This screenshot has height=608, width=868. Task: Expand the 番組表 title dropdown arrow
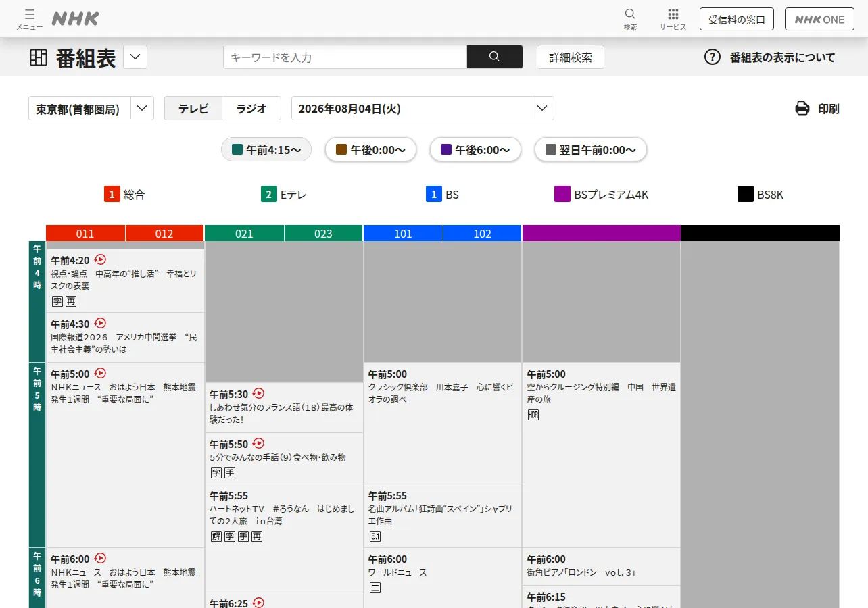(135, 57)
